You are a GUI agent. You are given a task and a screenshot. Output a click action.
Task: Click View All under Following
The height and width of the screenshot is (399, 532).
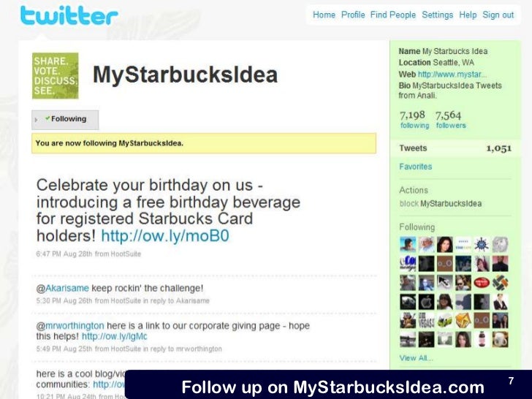(416, 358)
